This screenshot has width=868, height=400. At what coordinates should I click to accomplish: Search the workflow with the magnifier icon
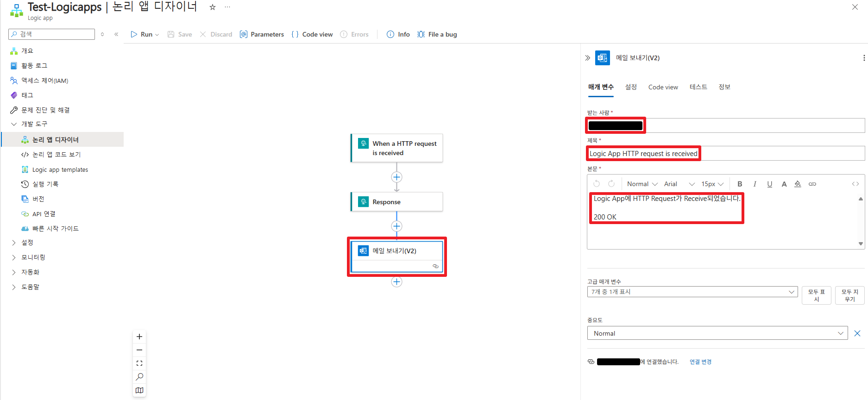[139, 377]
